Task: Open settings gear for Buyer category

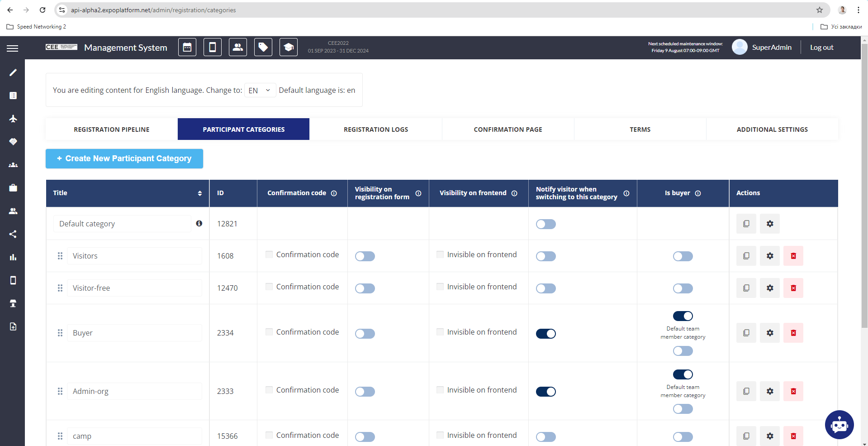Action: tap(769, 333)
